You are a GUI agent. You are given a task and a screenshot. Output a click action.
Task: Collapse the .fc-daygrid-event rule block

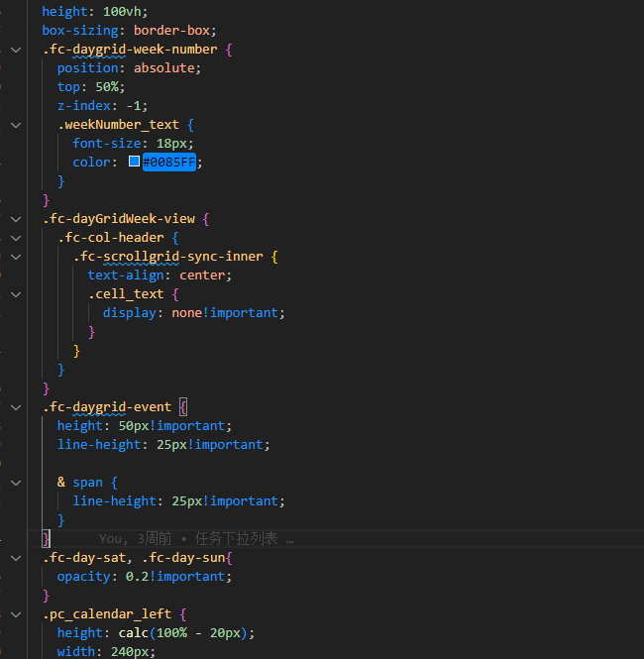point(16,407)
